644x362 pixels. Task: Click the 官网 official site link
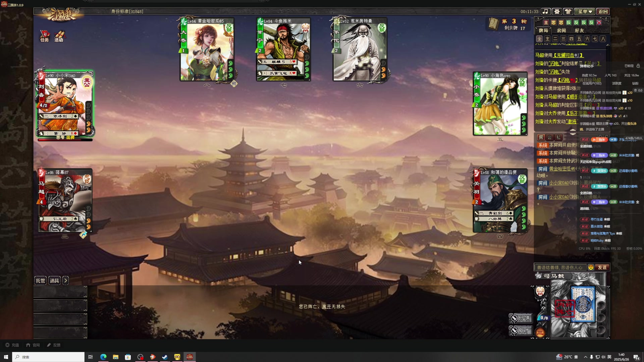coord(33,345)
